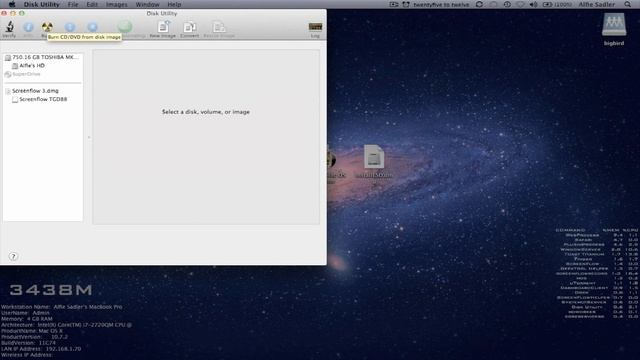Click the Eject toolbar icon
This screenshot has height=360, width=640.
point(93,27)
